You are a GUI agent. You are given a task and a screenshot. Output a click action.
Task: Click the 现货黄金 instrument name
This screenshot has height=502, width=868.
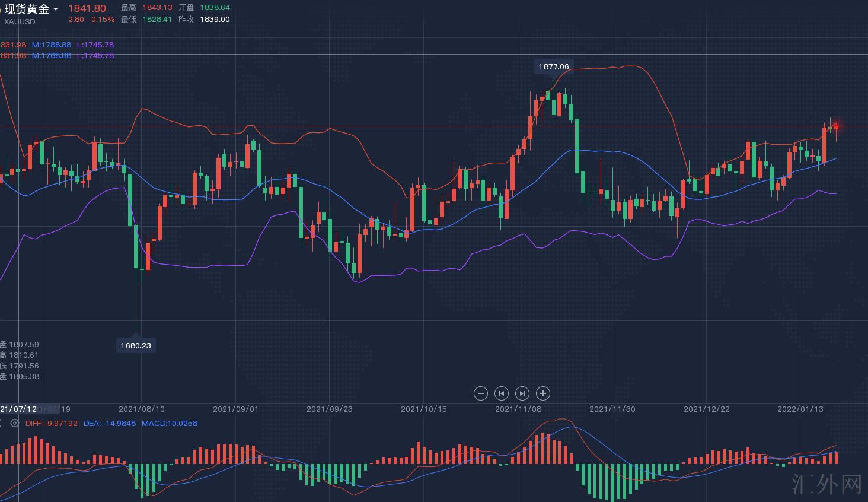click(x=27, y=9)
